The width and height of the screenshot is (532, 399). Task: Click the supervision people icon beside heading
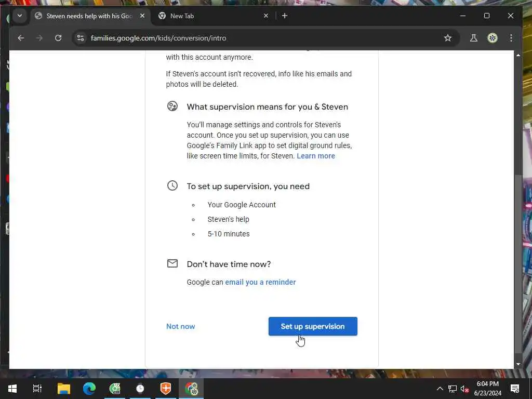click(172, 106)
